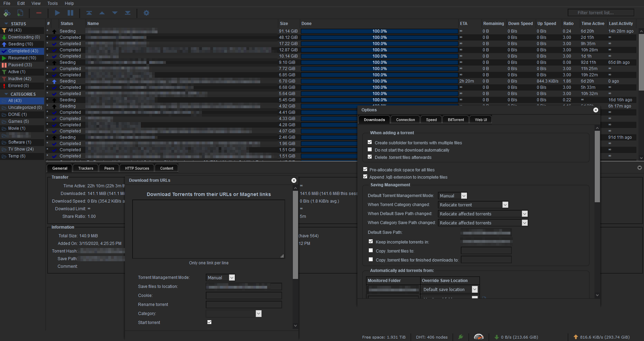Add a new torrent via magnet link
Screen dimensions: 644x341
click(7, 13)
